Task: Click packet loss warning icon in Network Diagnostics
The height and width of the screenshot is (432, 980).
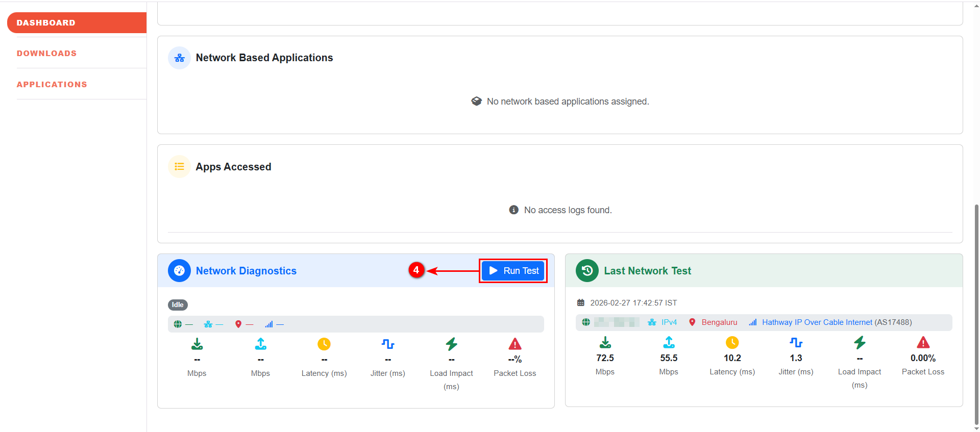Action: (x=514, y=344)
